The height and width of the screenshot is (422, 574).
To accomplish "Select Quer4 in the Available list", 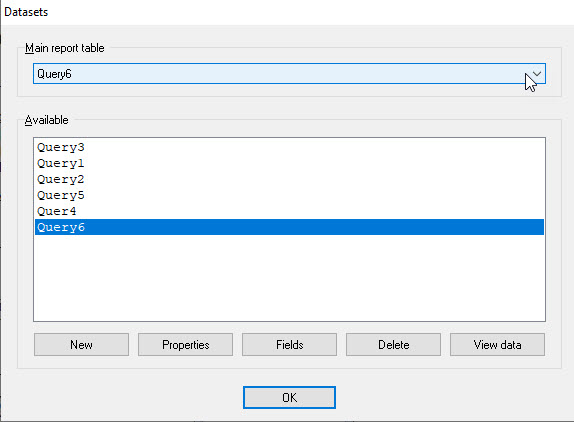I will [289, 211].
